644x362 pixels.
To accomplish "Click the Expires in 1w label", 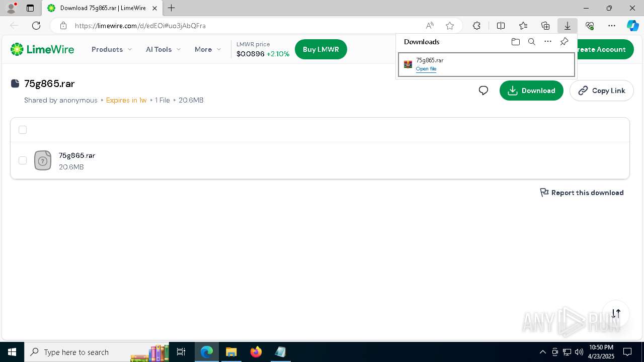I will (x=126, y=100).
